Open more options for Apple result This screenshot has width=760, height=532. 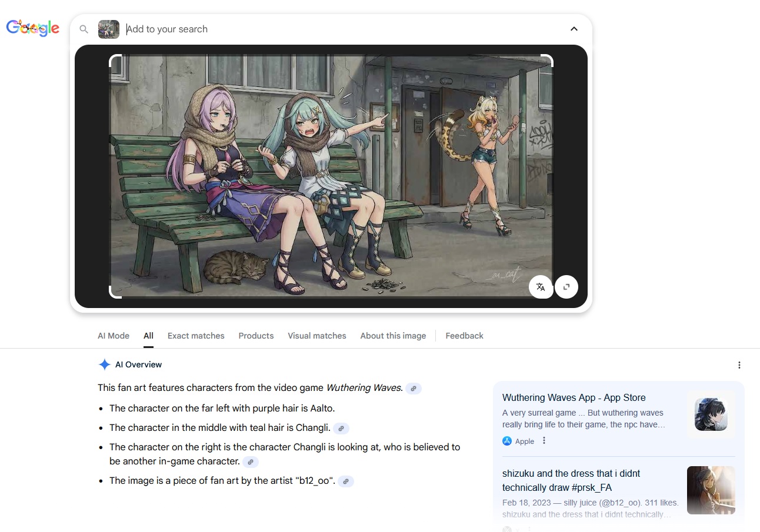544,440
